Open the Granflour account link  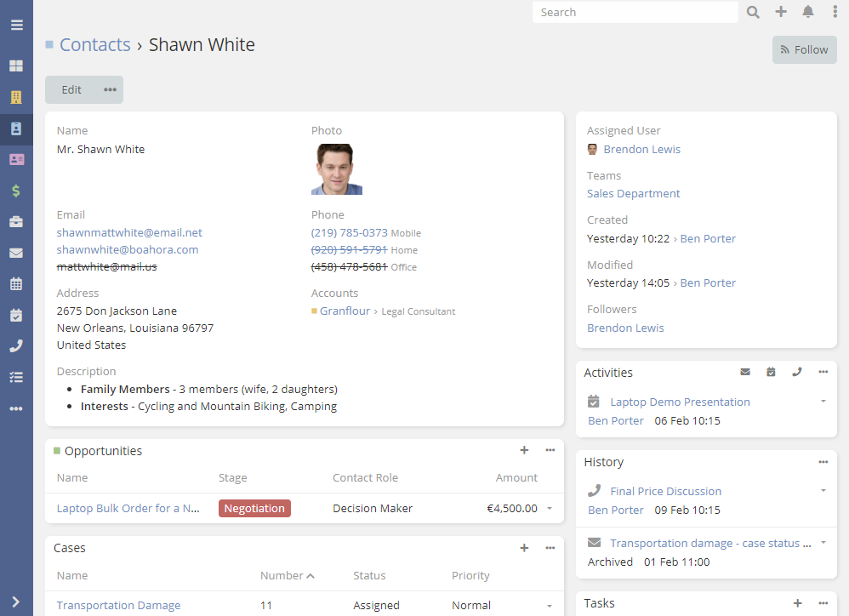344,311
